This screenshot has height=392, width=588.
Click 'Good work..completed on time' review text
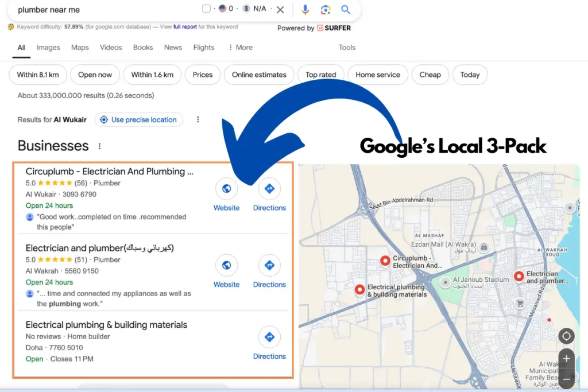tap(111, 222)
